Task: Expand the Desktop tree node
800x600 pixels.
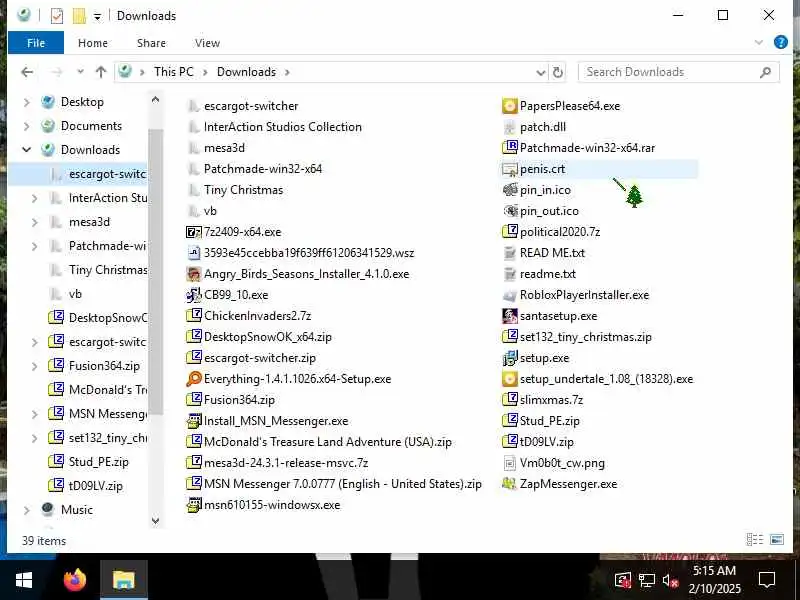Action: (x=27, y=102)
